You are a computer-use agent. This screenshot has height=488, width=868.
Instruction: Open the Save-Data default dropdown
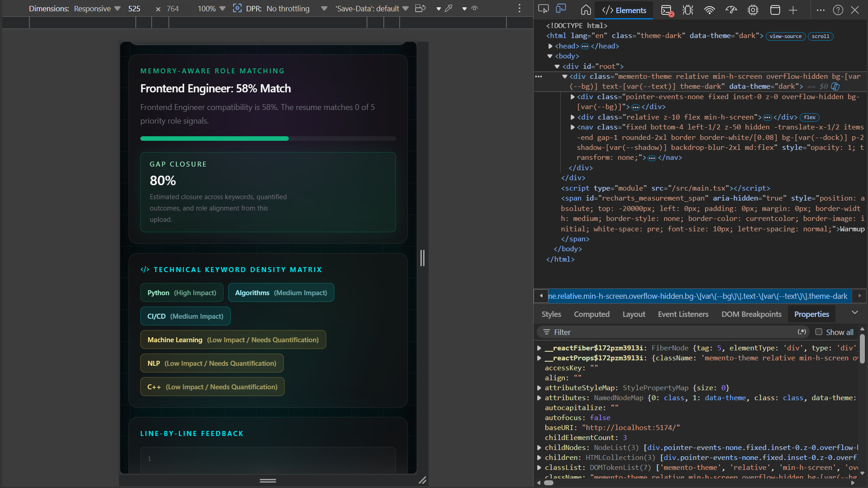click(x=372, y=9)
